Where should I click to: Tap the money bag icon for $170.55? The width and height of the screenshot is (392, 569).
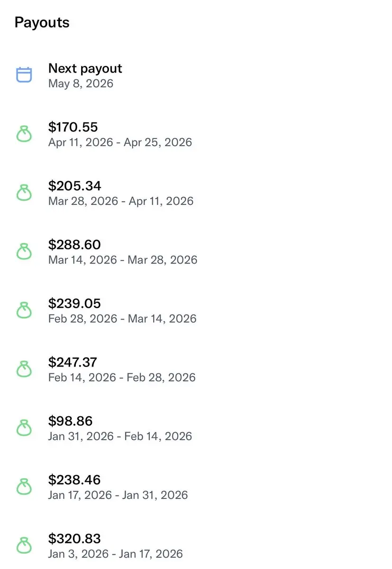pyautogui.click(x=24, y=134)
